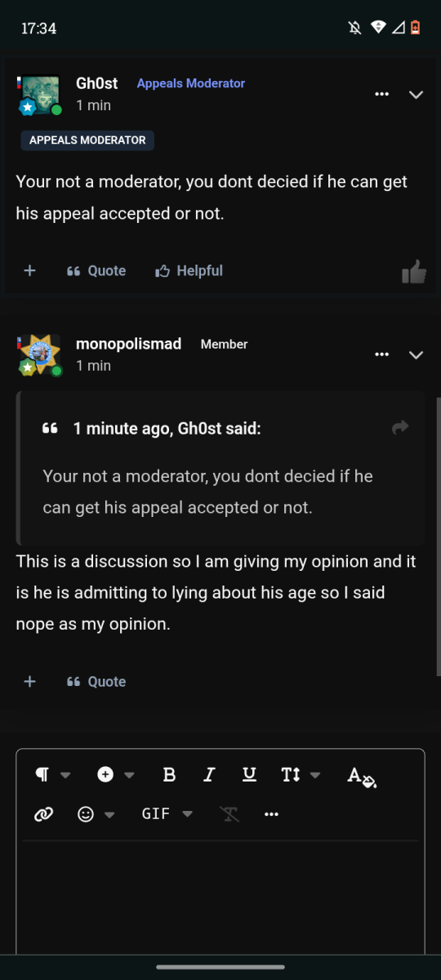
Task: Open the text color picker
Action: 361,776
